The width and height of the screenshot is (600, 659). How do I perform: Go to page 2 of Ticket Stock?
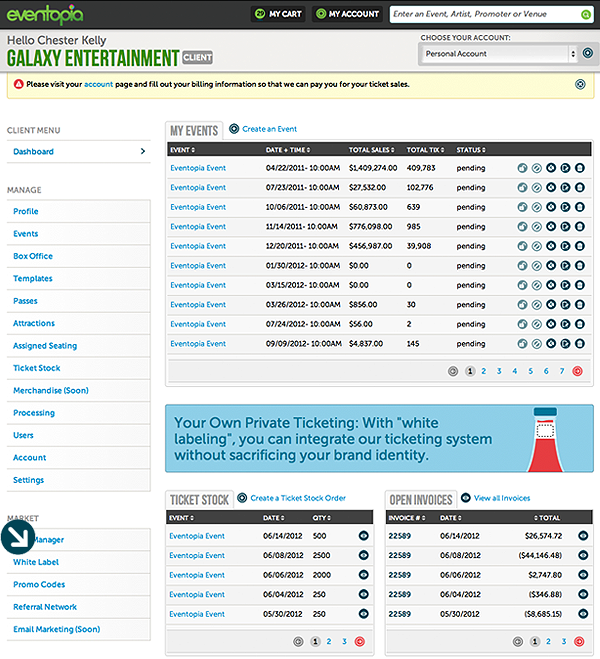[329, 642]
